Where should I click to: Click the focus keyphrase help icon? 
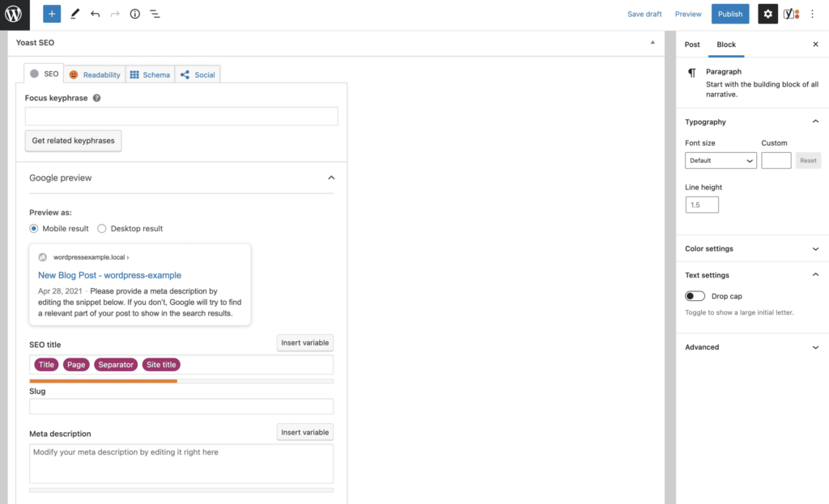click(97, 98)
